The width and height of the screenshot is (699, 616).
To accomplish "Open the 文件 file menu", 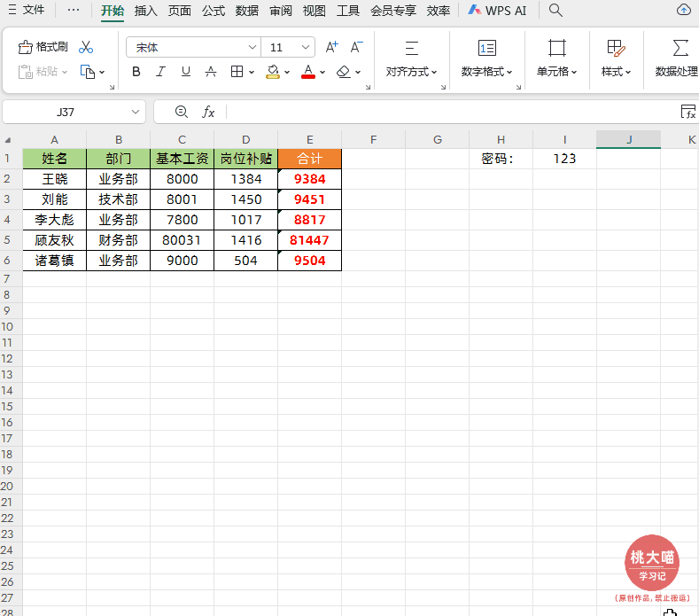I will [x=27, y=10].
